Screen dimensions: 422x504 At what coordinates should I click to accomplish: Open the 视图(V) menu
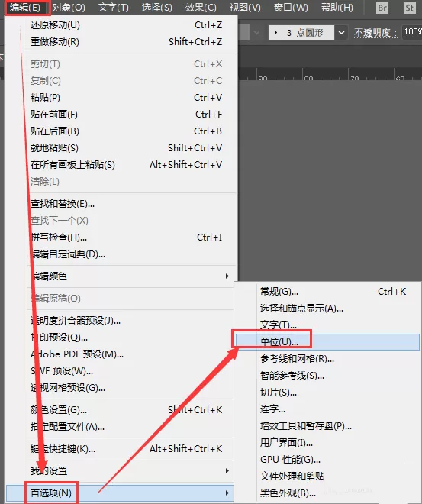(x=245, y=8)
